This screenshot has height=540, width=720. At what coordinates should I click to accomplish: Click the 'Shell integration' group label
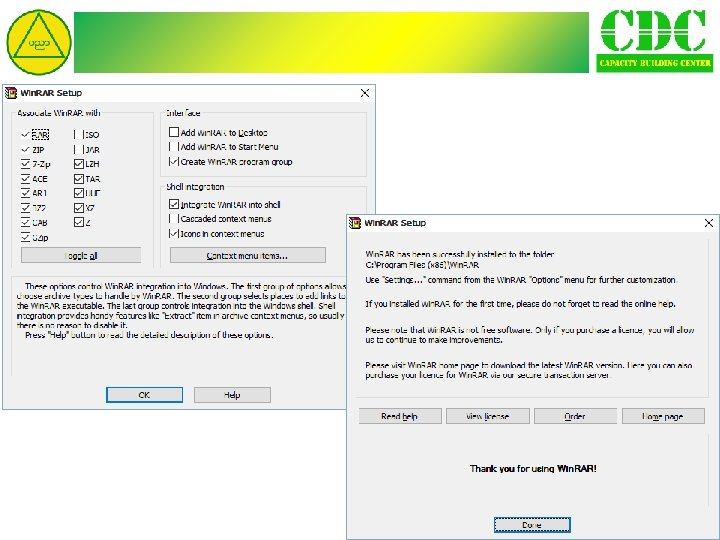tap(195, 187)
